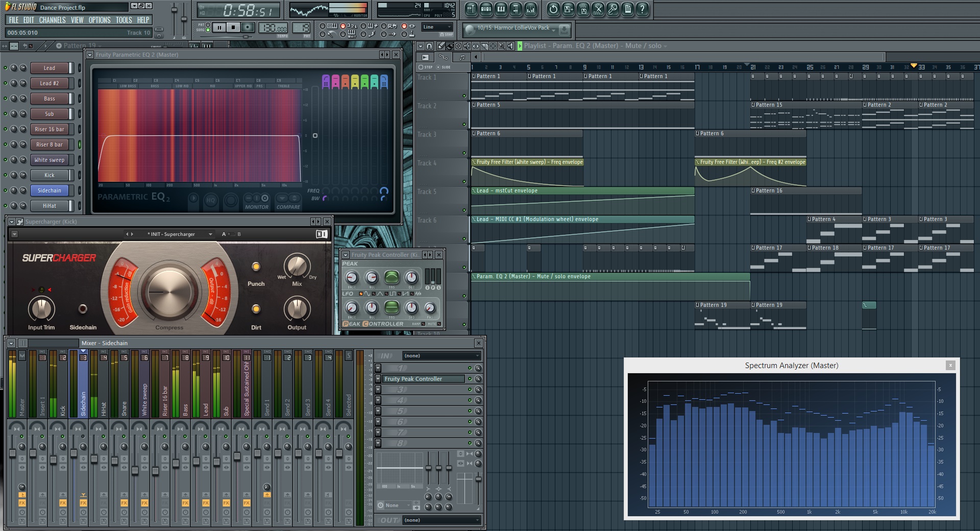Viewport: 980px width, 531px height.
Task: Select the Mute tool in the Playlist toolbar
Action: point(467,46)
